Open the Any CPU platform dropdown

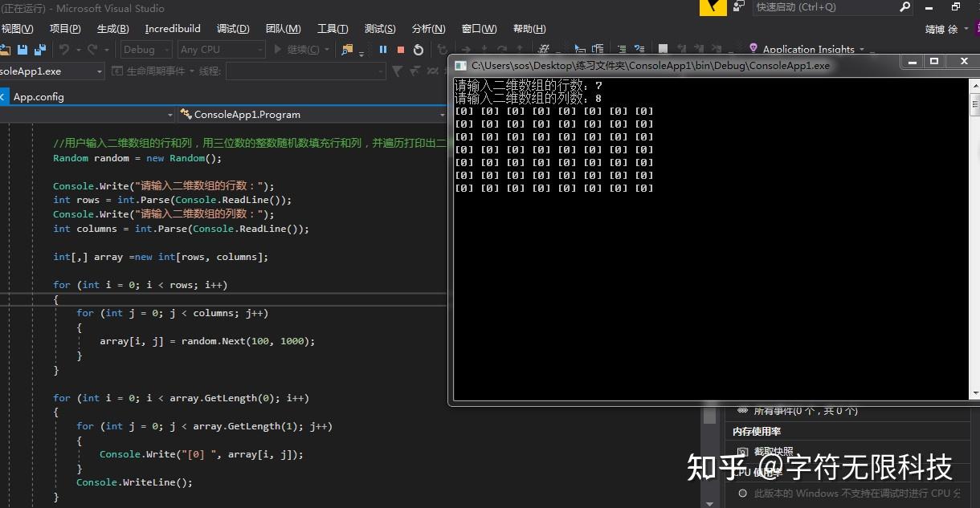(x=221, y=50)
